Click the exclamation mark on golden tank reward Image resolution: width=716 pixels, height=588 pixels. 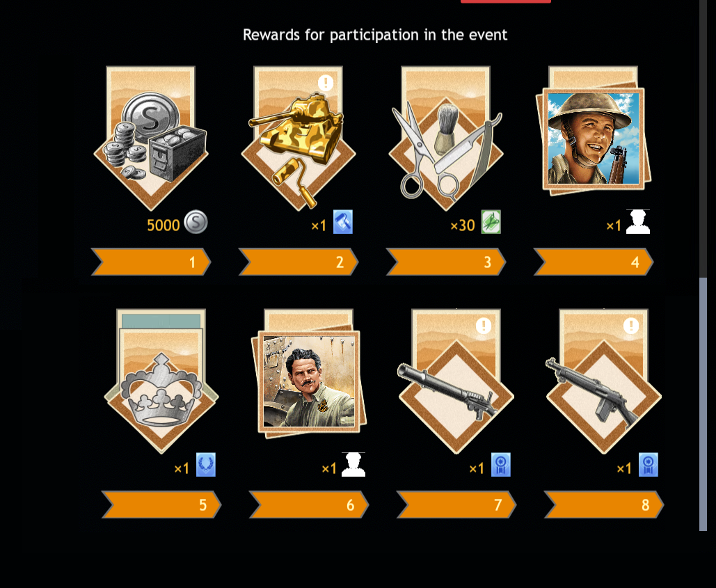tap(326, 83)
